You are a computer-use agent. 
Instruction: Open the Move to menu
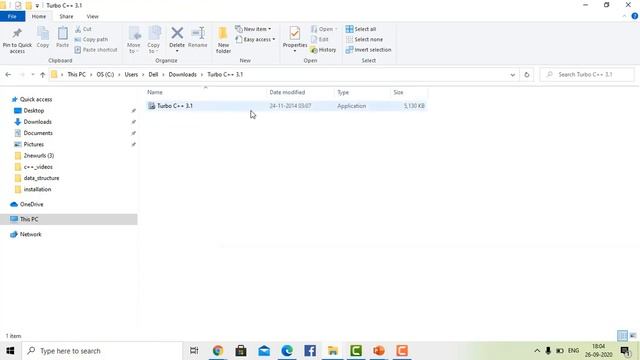tap(133, 40)
